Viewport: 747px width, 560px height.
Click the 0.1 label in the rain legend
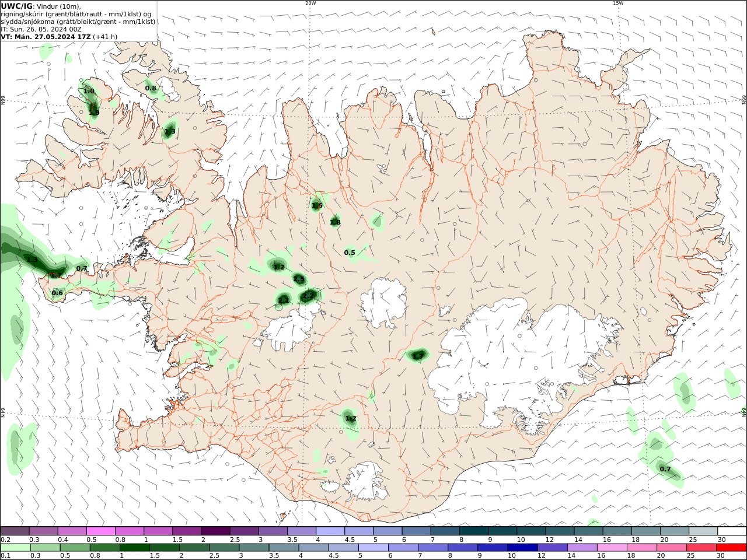click(5, 555)
